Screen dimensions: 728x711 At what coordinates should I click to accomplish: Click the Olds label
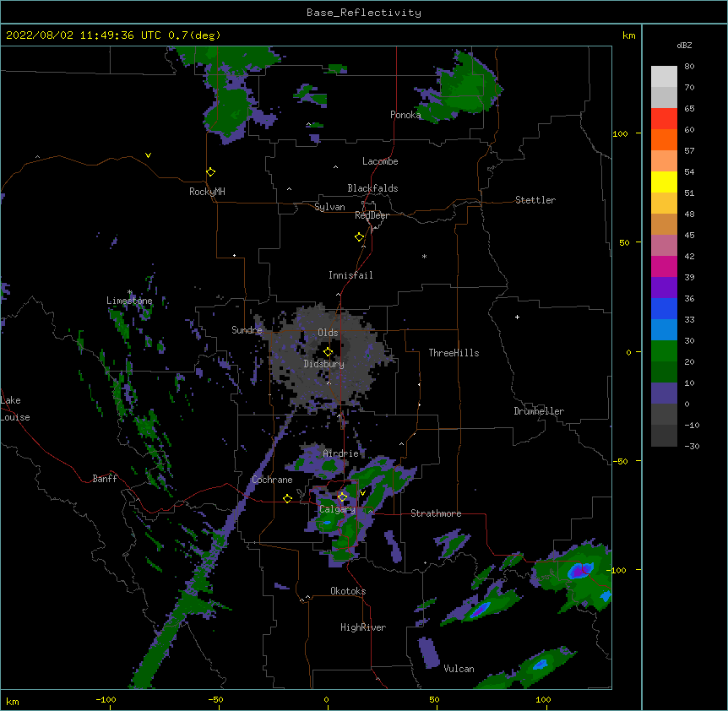click(328, 333)
